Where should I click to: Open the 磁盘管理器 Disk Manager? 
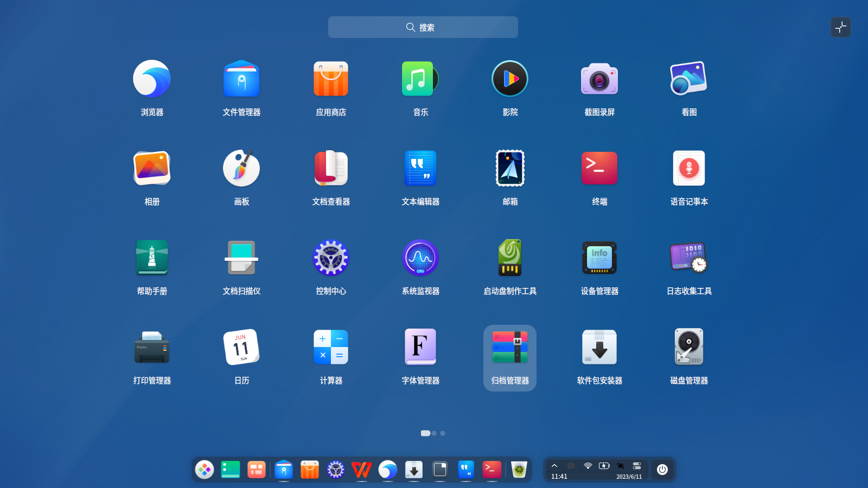pyautogui.click(x=688, y=347)
